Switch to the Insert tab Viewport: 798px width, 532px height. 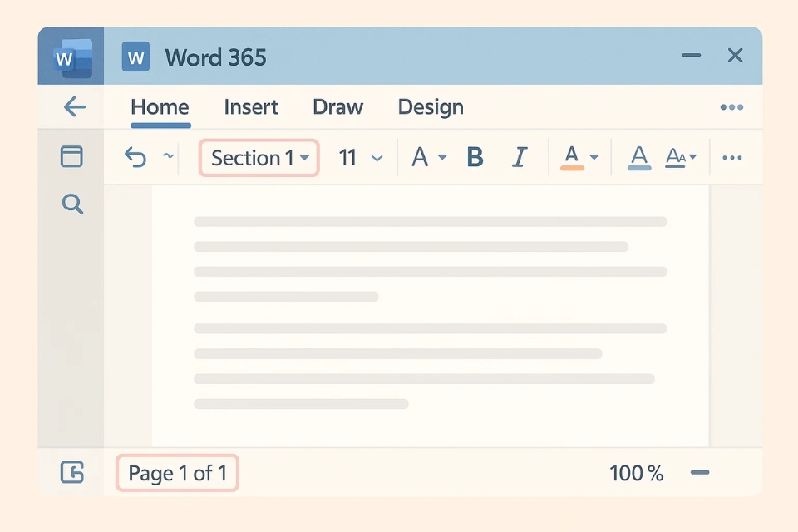251,107
